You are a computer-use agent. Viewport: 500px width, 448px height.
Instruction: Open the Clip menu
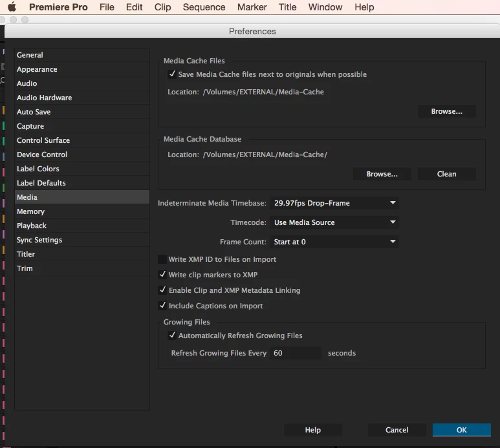click(x=162, y=7)
